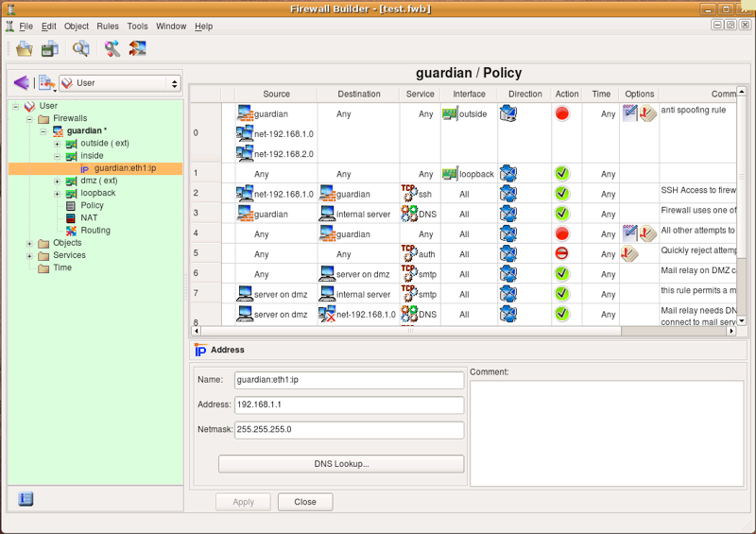The image size is (756, 534).
Task: Select the Policy item in tree
Action: (x=92, y=205)
